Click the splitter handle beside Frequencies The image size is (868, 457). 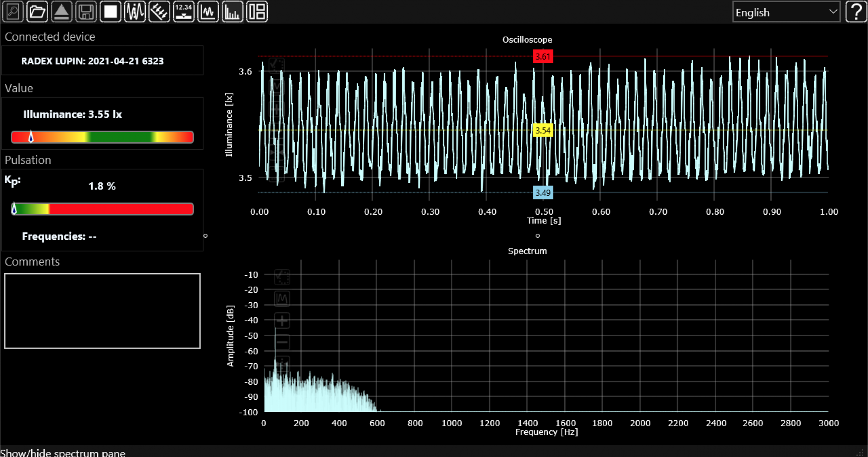pos(206,236)
